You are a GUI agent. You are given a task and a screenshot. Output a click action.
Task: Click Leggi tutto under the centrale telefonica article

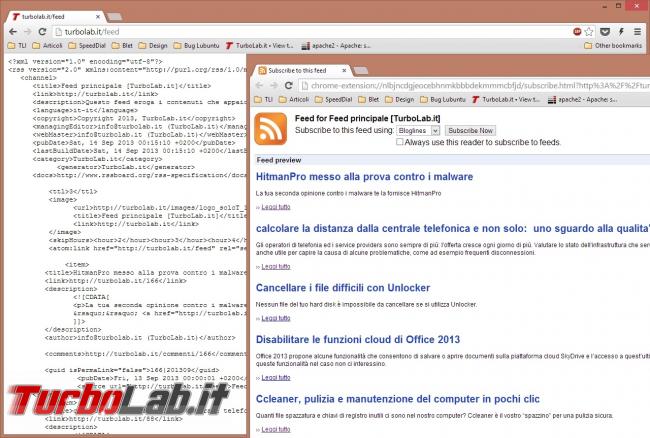pyautogui.click(x=276, y=266)
